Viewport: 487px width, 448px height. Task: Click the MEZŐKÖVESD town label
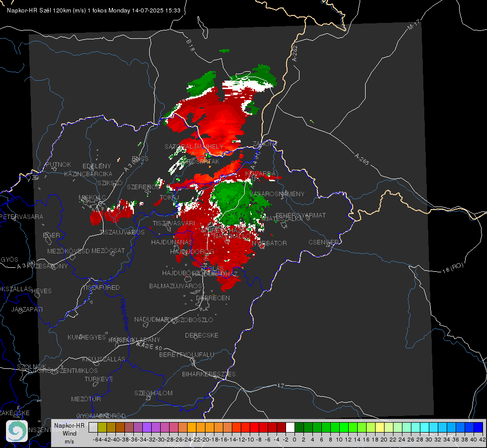(68, 251)
